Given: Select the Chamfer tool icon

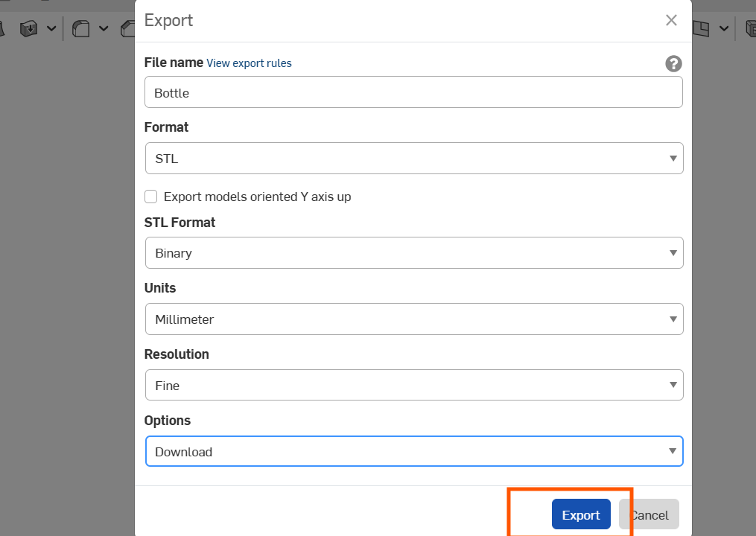Looking at the screenshot, I should click(x=127, y=28).
